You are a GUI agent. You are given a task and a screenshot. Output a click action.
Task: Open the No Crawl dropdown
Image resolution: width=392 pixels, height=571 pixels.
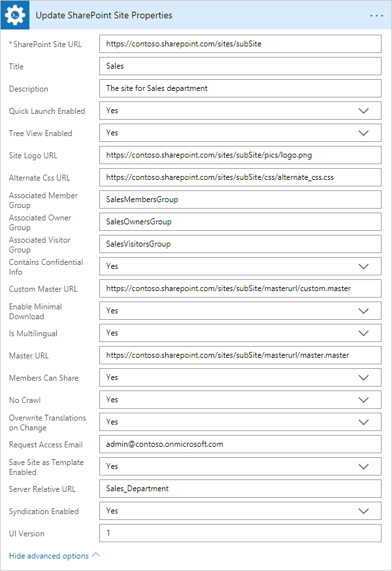pos(240,399)
